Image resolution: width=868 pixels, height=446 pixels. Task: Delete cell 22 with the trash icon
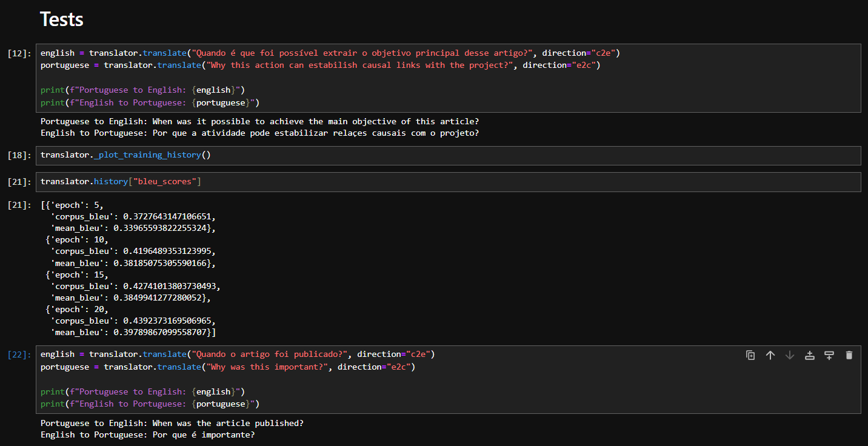pos(849,355)
